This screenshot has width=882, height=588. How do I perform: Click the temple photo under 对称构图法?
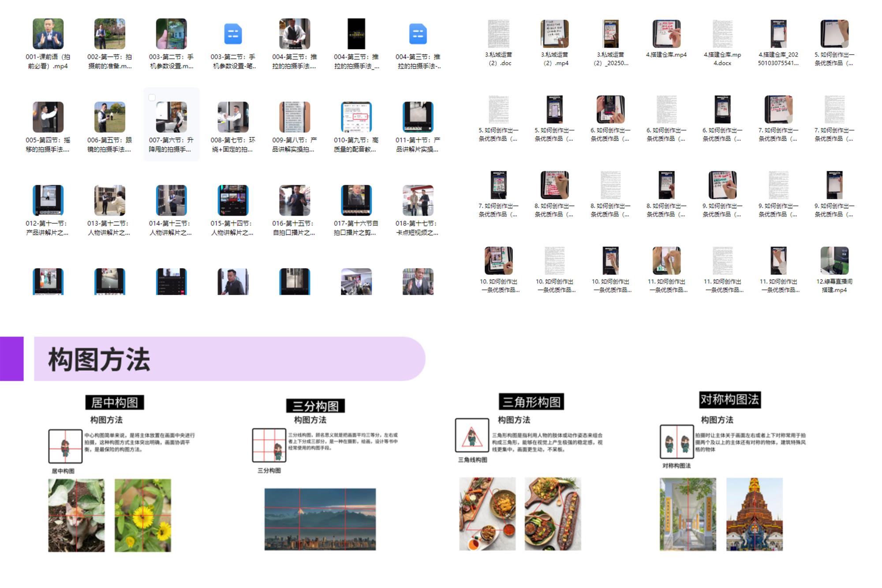tap(754, 514)
